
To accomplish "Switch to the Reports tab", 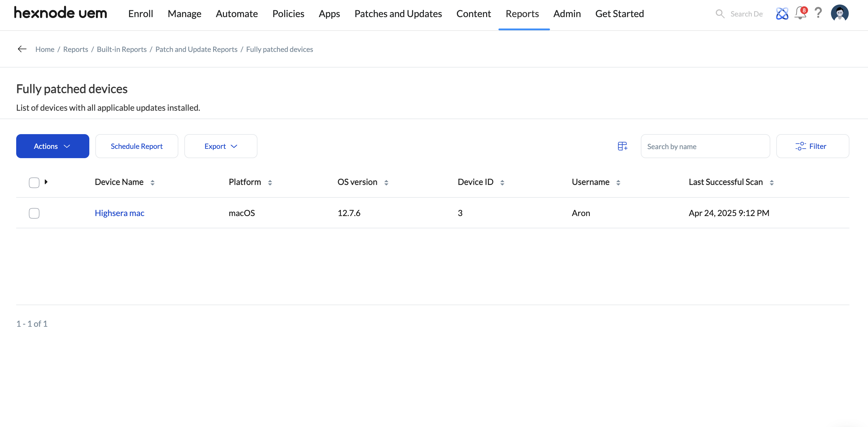I will pos(522,14).
